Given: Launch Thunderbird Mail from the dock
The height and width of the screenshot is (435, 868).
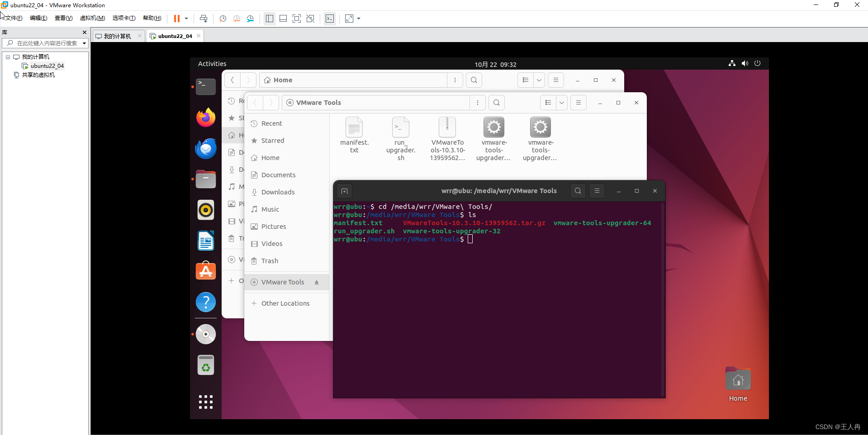Looking at the screenshot, I should [x=206, y=148].
